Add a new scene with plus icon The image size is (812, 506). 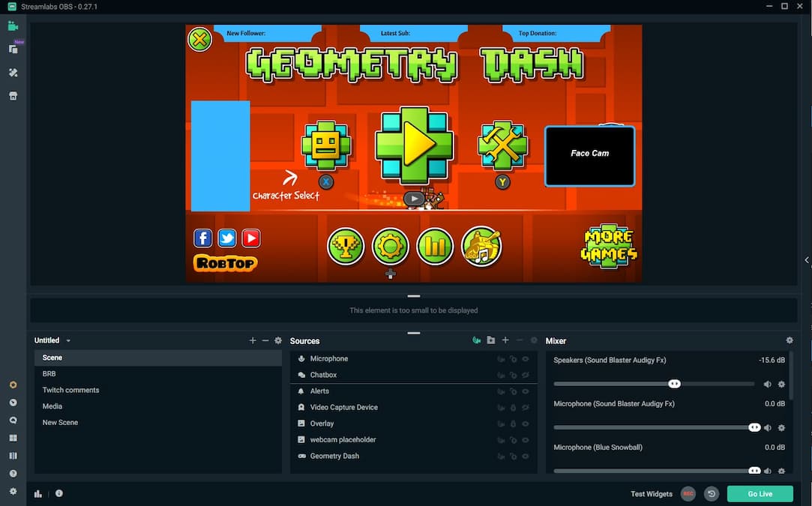tap(252, 340)
